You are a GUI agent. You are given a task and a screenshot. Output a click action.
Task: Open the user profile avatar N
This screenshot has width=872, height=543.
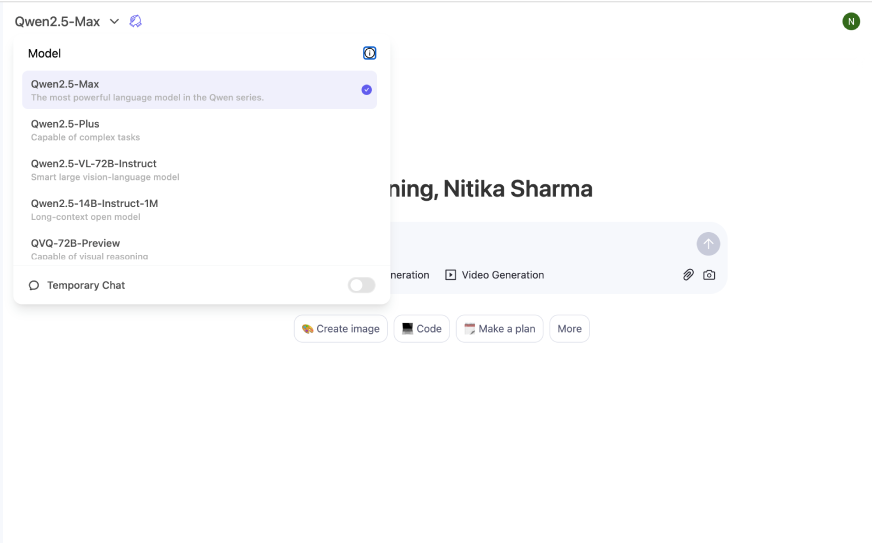pos(851,21)
